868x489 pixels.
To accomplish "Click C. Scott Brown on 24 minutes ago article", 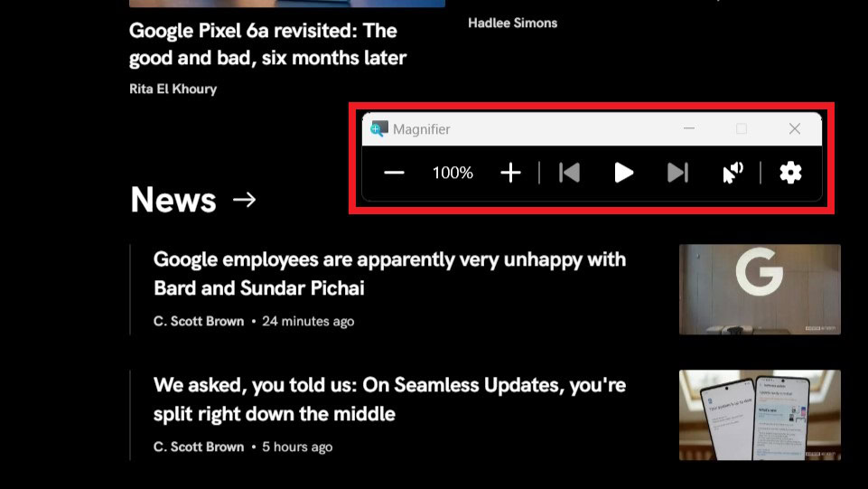I will click(x=199, y=321).
